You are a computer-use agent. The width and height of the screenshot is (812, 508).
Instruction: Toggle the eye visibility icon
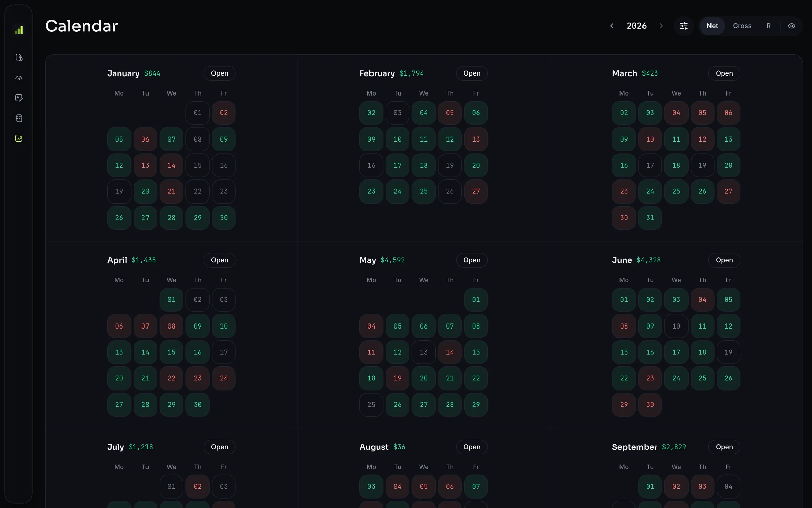click(x=791, y=26)
